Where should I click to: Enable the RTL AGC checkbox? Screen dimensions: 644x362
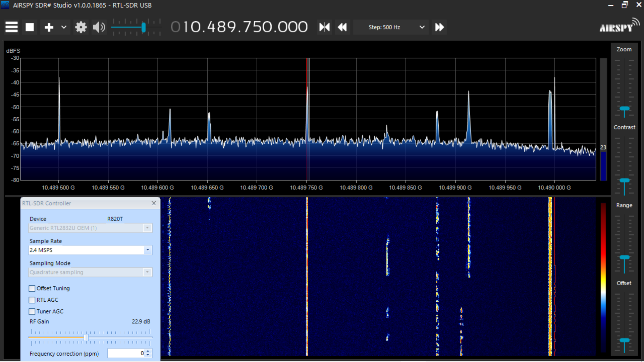click(x=32, y=300)
